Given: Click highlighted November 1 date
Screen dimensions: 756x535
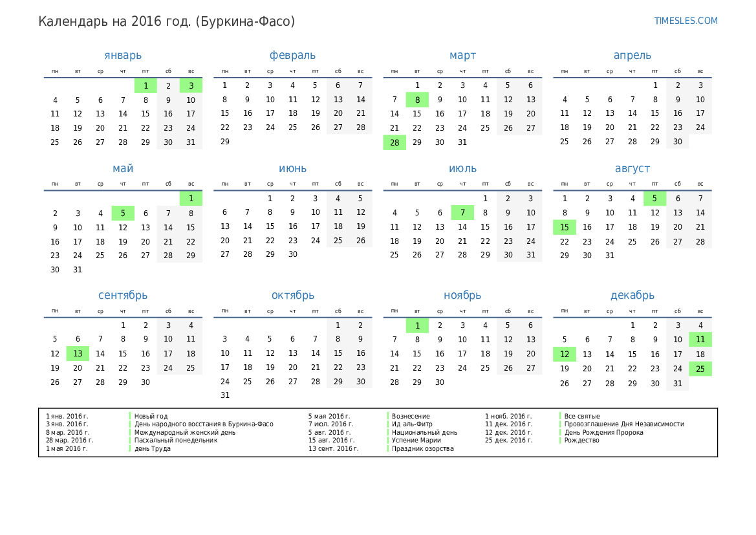Looking at the screenshot, I should point(417,325).
